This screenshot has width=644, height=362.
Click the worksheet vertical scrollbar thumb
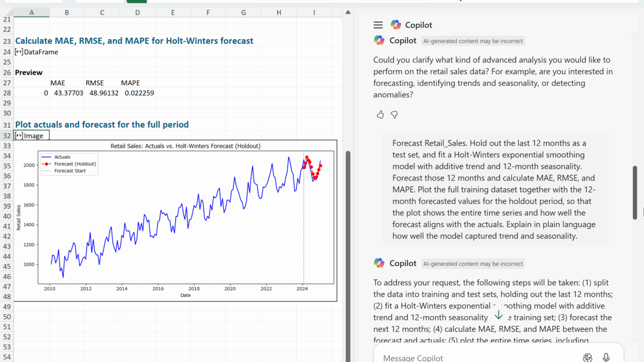[x=348, y=251]
